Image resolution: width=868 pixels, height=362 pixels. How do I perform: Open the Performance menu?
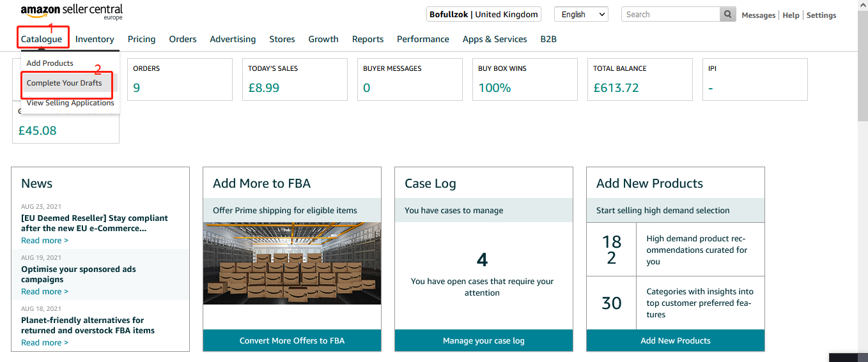(x=423, y=39)
